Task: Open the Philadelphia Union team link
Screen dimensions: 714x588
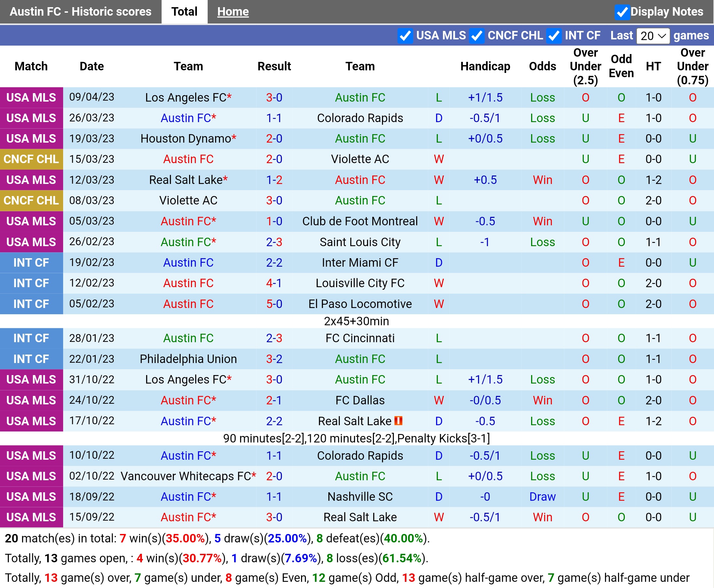Action: pyautogui.click(x=188, y=359)
